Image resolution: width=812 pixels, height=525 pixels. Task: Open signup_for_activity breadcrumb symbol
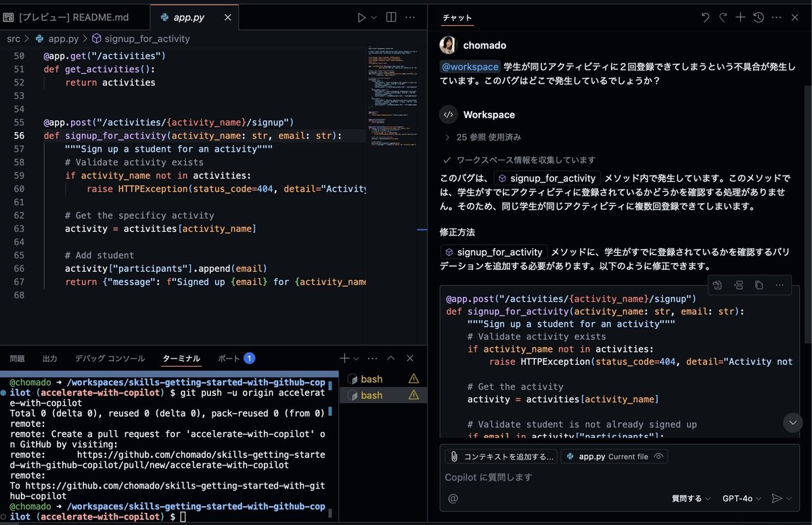tap(141, 39)
